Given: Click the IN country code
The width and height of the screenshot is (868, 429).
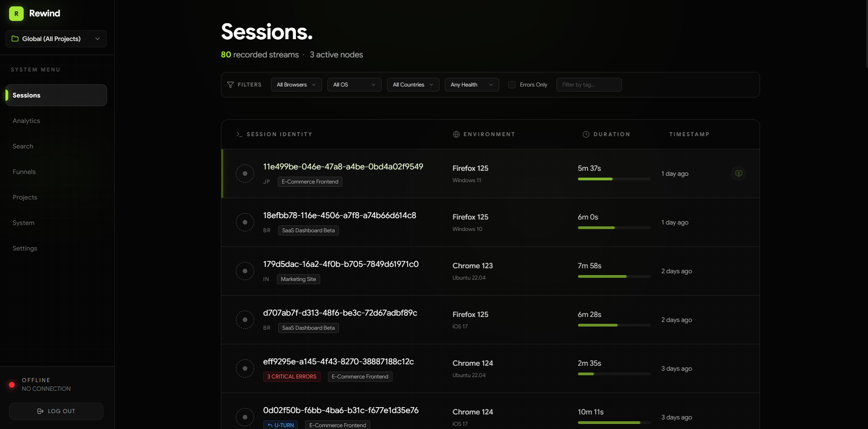Looking at the screenshot, I should [266, 279].
